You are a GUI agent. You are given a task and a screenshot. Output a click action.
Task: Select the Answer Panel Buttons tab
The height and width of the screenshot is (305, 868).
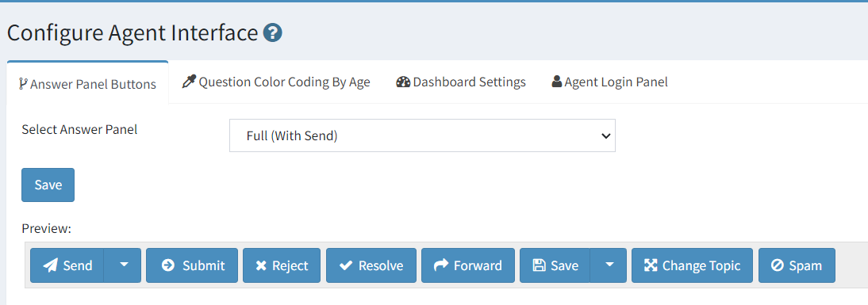pyautogui.click(x=87, y=84)
